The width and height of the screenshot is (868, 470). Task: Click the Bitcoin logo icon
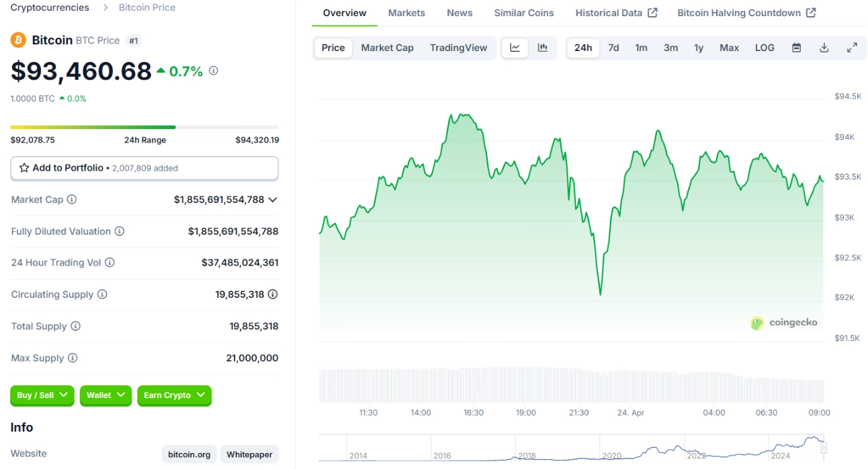click(x=18, y=40)
